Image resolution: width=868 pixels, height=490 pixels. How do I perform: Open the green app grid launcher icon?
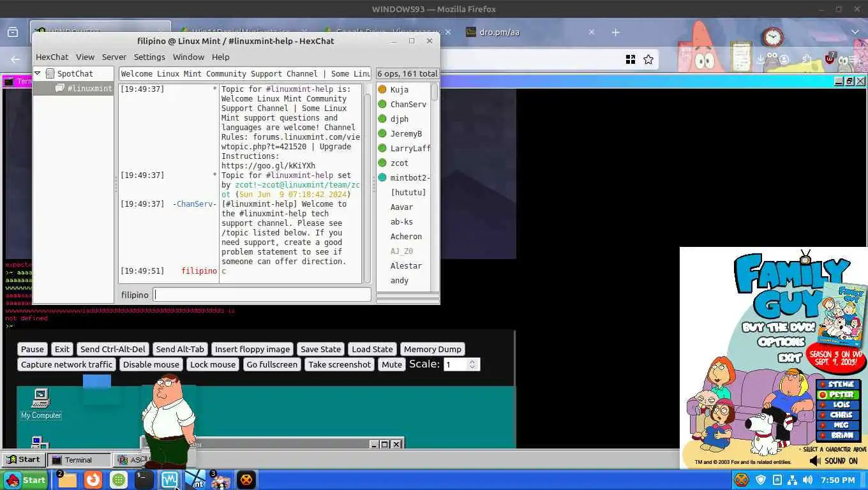[x=119, y=480]
